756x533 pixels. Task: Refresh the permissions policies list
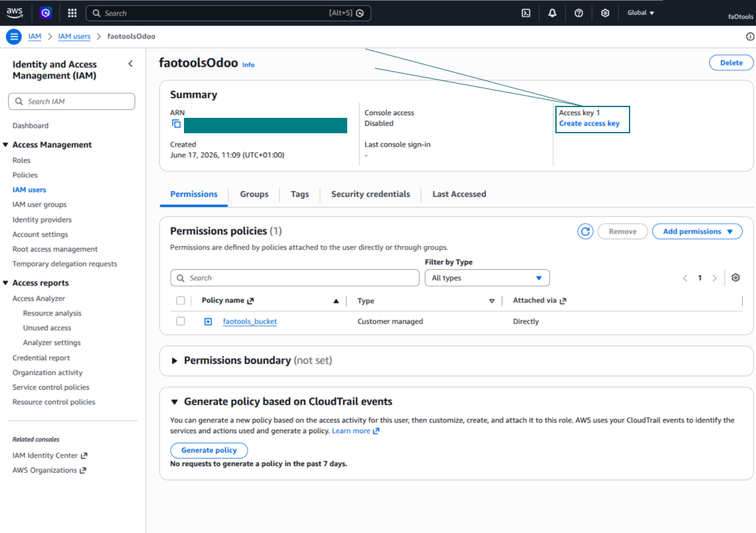point(585,232)
